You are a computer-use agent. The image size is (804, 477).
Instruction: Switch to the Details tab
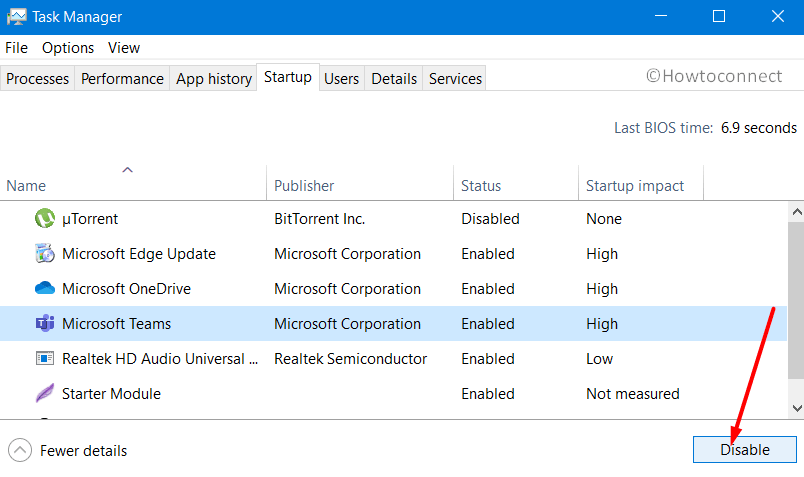tap(394, 78)
